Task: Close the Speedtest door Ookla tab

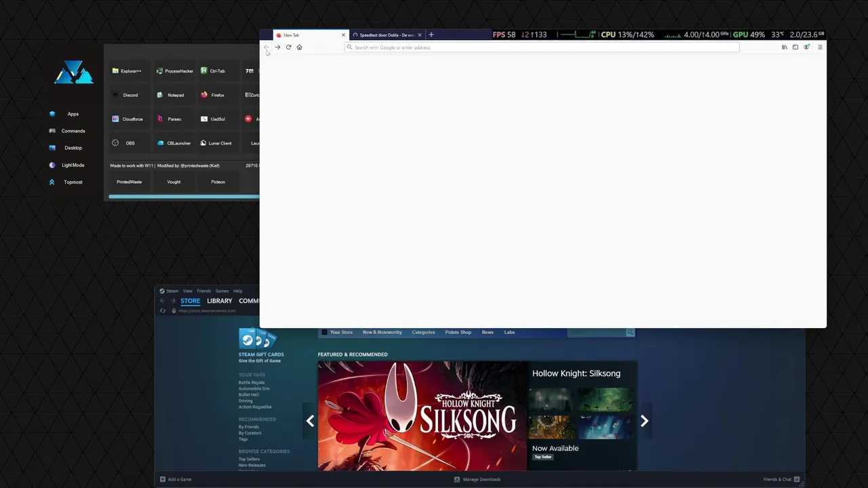Action: [420, 35]
